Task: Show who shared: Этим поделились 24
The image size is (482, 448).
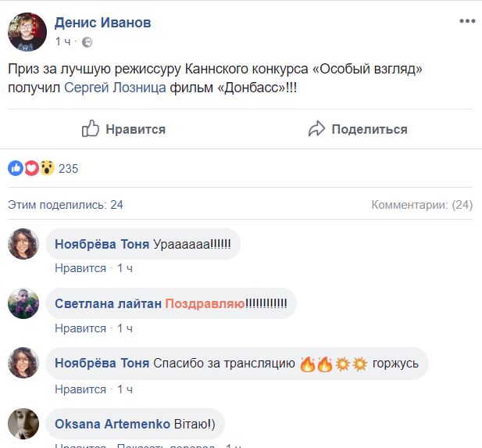Action: (66, 205)
